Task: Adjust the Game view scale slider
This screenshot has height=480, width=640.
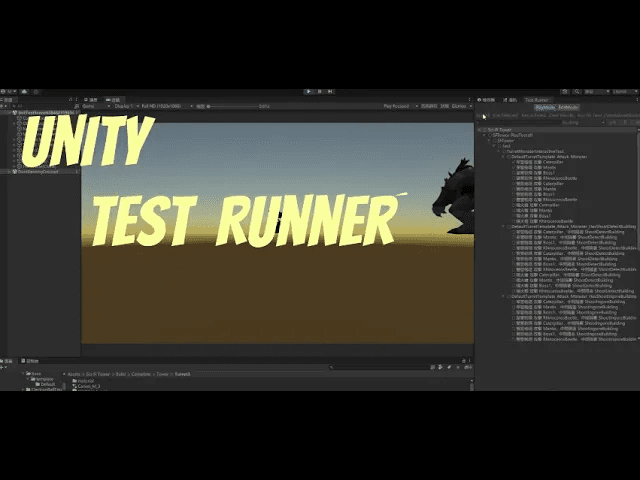Action: (x=233, y=107)
